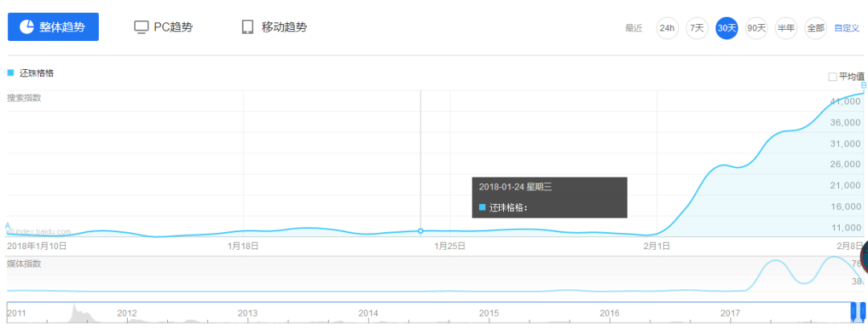Select the 30天 time range
Screen dimensions: 868x331
pos(727,27)
